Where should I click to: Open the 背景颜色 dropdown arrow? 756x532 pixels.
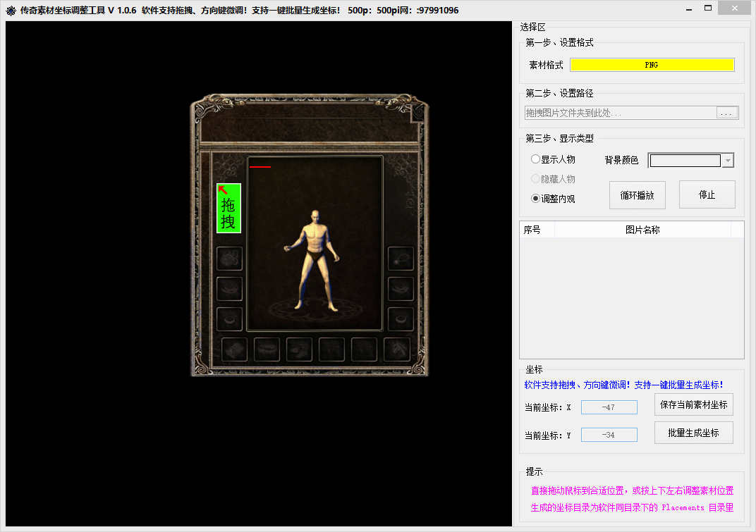(728, 161)
